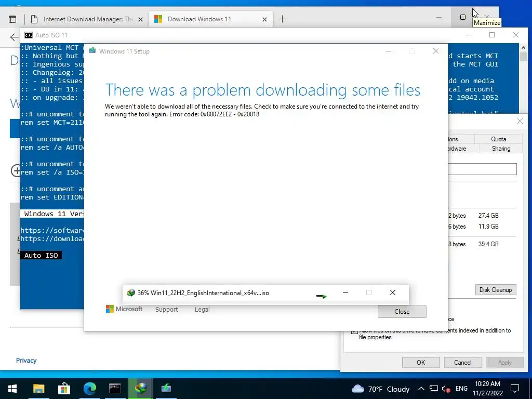532x399 pixels.
Task: Open the Windows Start menu
Action: click(12, 389)
